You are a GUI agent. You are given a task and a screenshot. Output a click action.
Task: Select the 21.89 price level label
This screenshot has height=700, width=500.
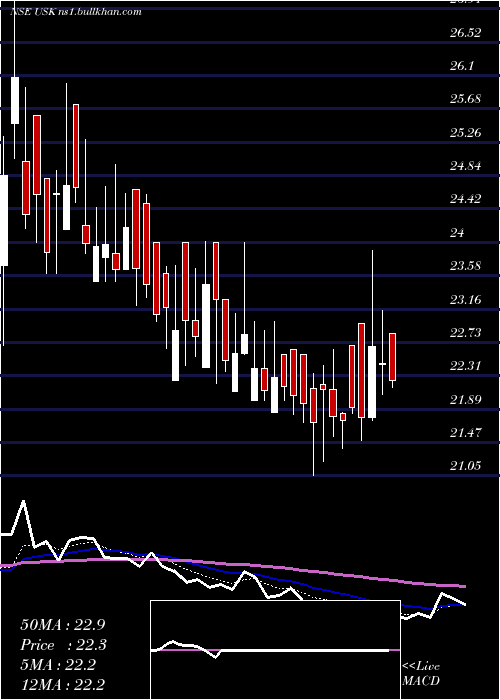466,399
